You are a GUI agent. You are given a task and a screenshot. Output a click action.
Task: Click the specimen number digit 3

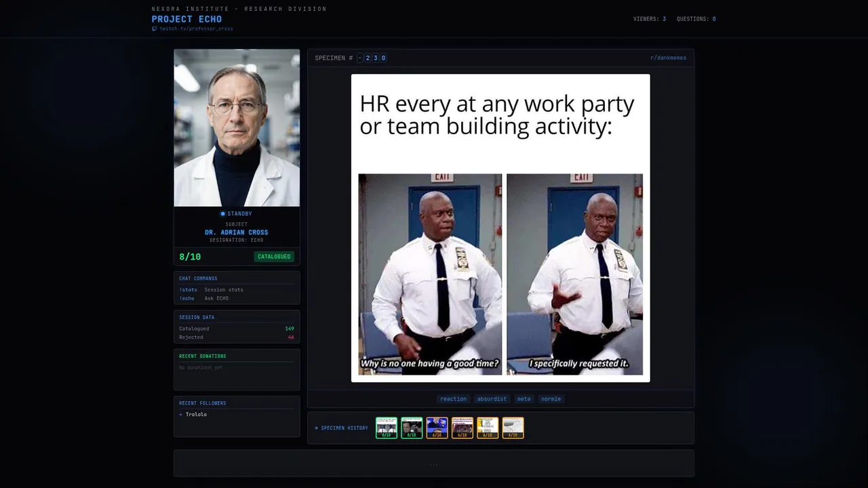tap(376, 58)
